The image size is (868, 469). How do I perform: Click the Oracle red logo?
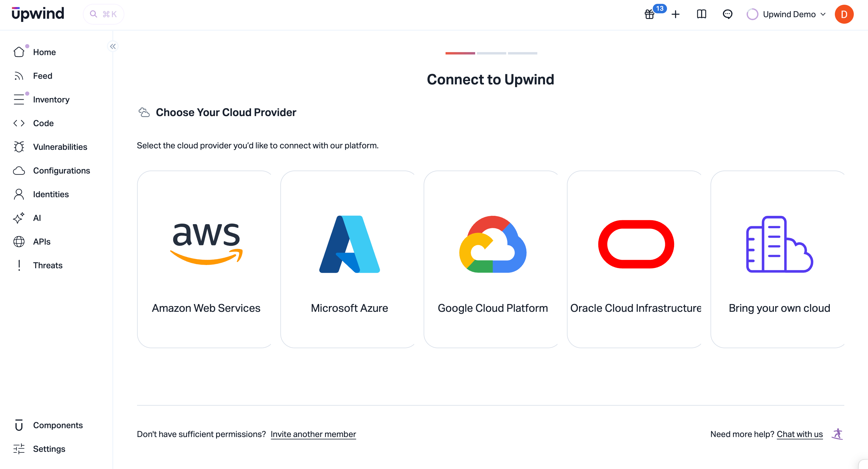tap(636, 244)
